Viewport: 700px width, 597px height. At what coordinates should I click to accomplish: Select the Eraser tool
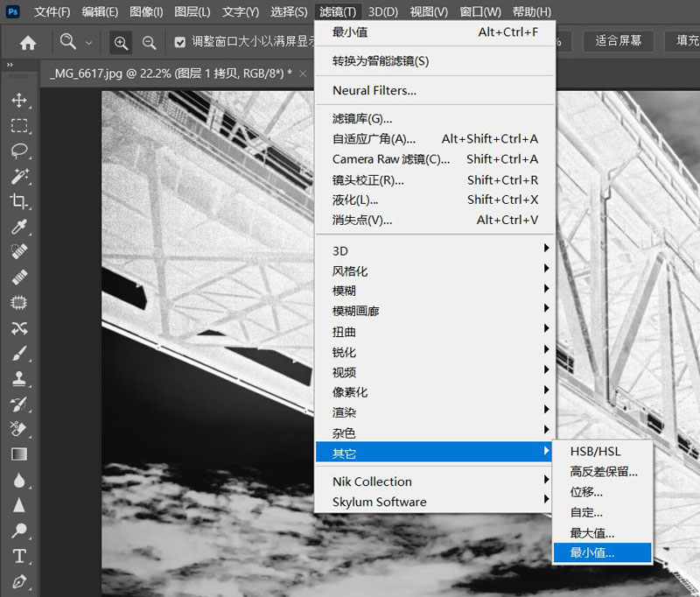[x=19, y=429]
